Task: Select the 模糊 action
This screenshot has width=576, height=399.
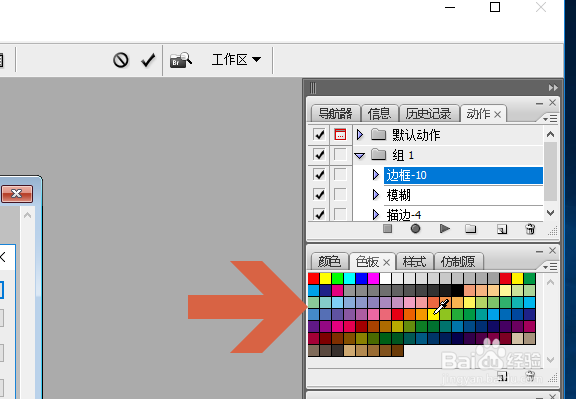Action: 463,195
